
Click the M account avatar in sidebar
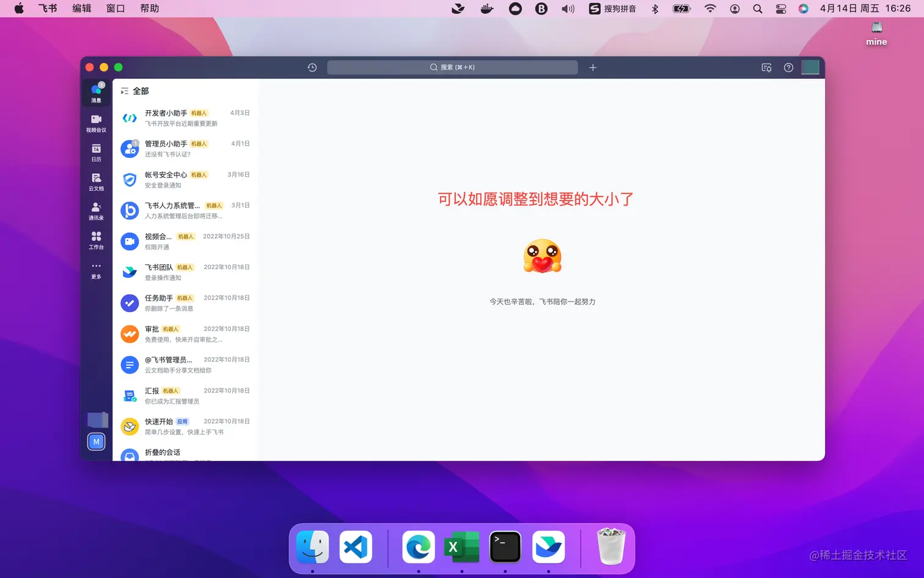[x=96, y=442]
